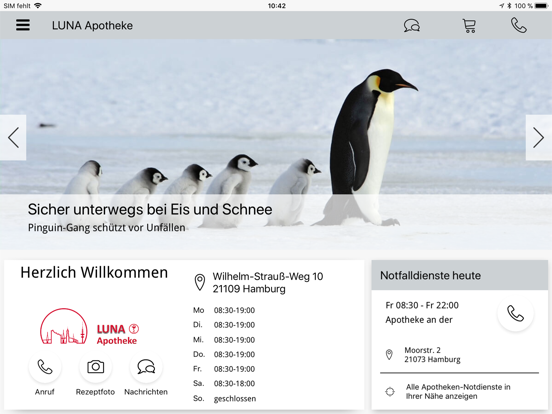
Task: Open Apotheke an der entry
Action: 419,320
